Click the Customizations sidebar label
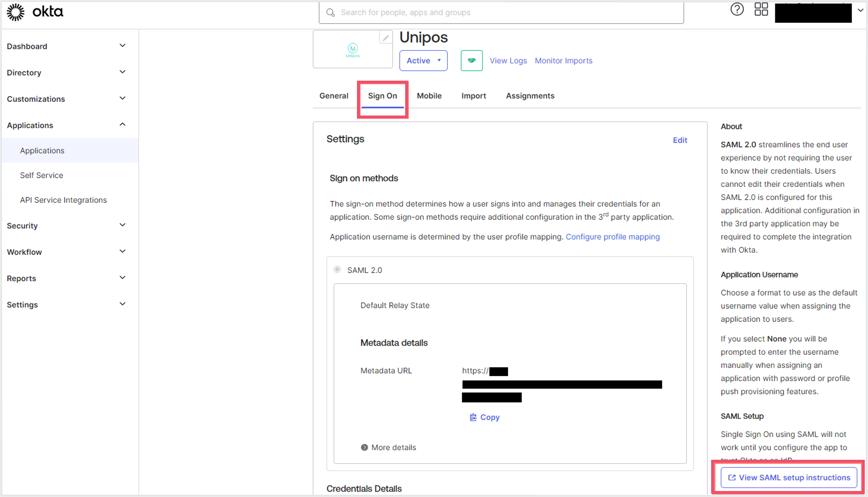Viewport: 868px width, 497px height. click(x=36, y=99)
